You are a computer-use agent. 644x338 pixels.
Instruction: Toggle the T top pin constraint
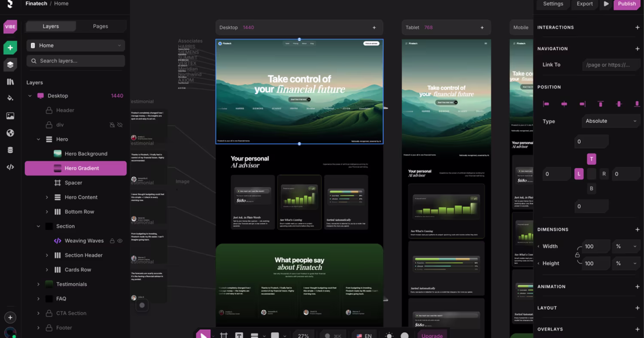592,159
